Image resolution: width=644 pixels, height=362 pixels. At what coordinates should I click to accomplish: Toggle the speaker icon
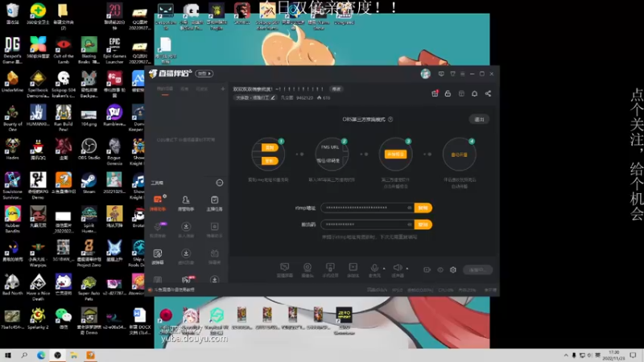397,269
